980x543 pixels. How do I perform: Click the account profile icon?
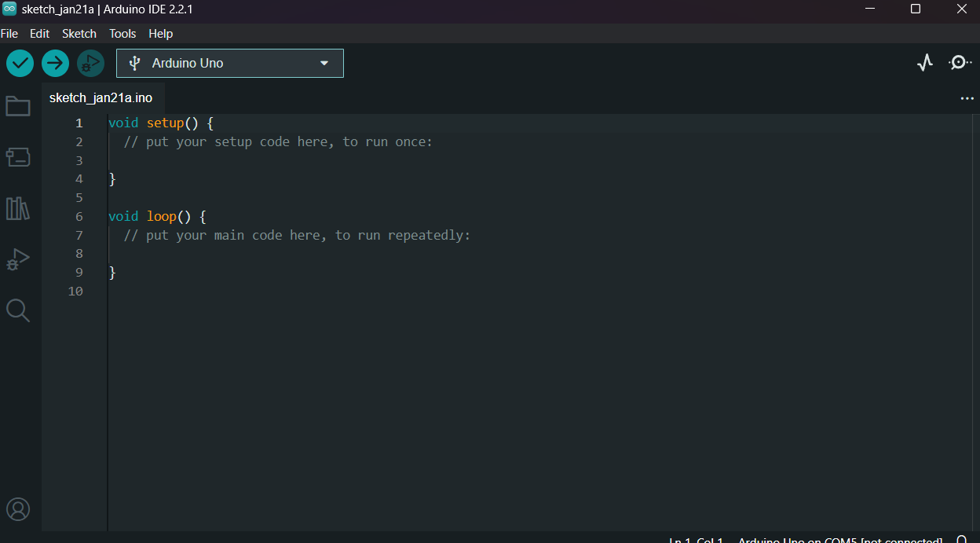pyautogui.click(x=18, y=509)
